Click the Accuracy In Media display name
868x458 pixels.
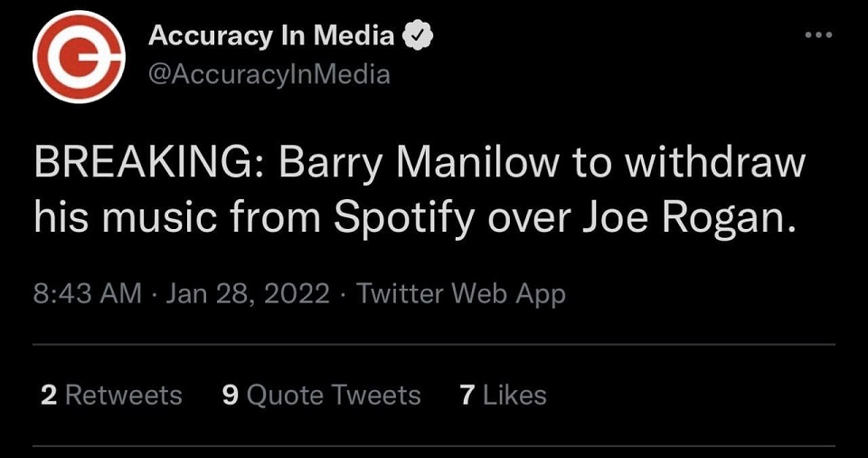pos(270,36)
